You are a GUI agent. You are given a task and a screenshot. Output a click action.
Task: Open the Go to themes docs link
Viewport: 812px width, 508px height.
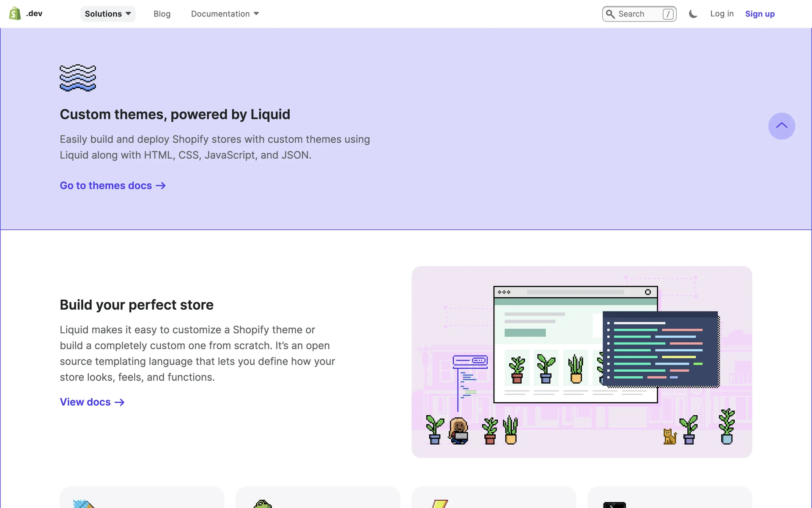[x=106, y=186]
